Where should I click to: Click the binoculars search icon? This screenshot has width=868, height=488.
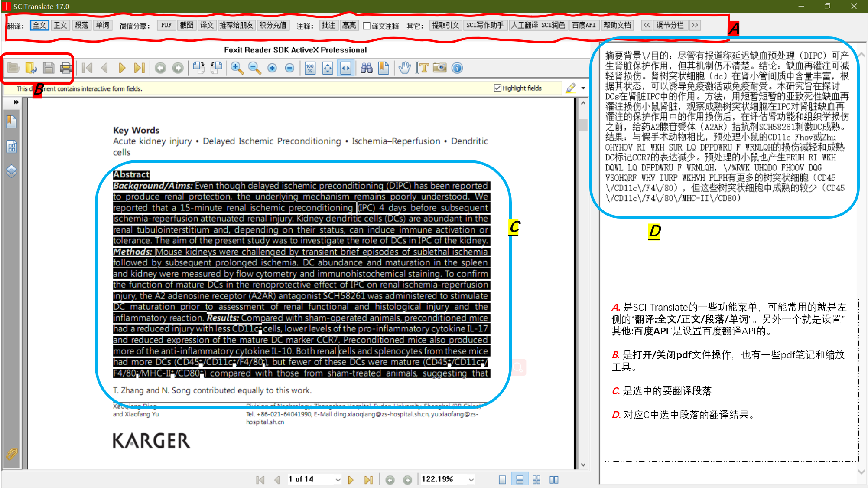coord(367,68)
